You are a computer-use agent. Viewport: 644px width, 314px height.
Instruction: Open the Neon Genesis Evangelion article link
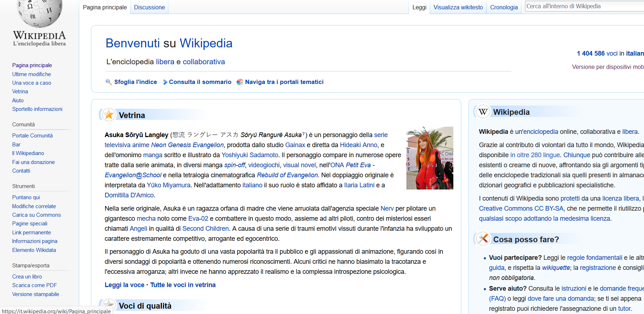point(187,145)
